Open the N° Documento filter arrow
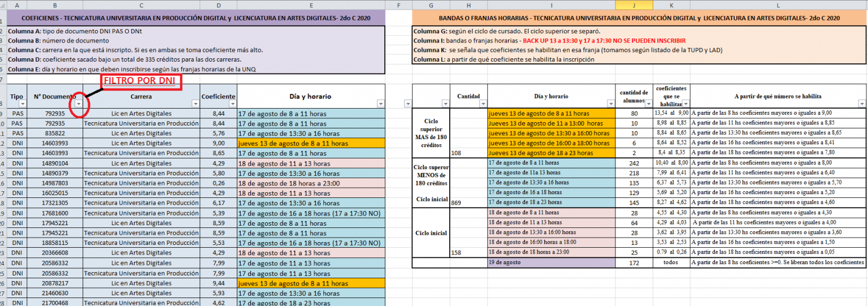868x306 pixels. [79, 104]
